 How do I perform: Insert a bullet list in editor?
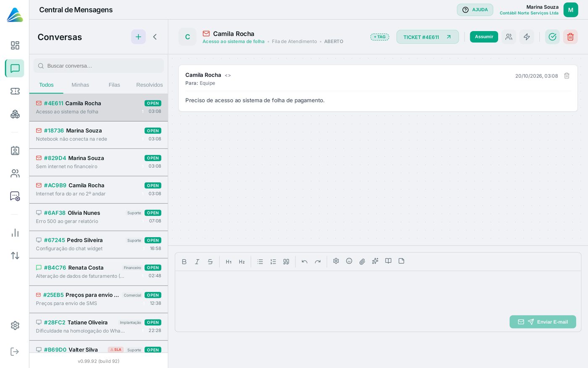260,262
